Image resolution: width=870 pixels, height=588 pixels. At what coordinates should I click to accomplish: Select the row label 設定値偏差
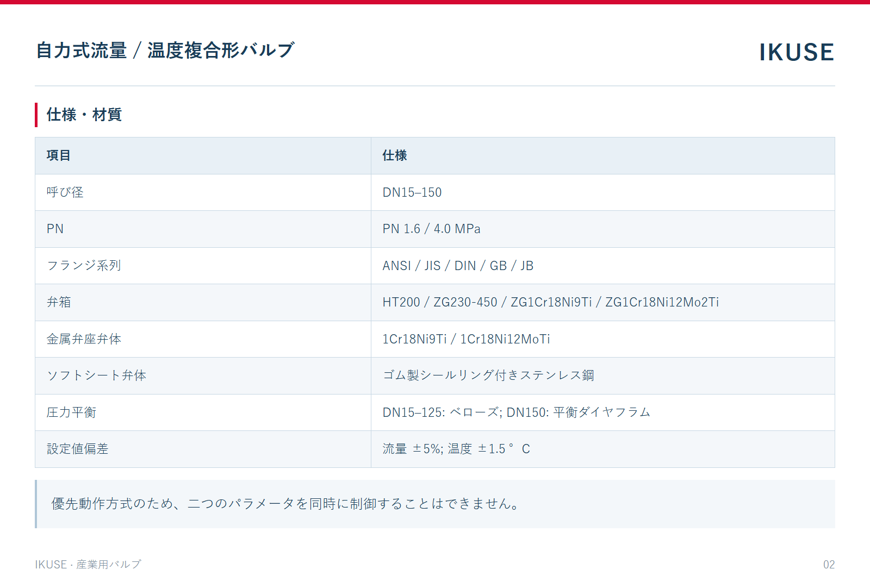(x=78, y=449)
